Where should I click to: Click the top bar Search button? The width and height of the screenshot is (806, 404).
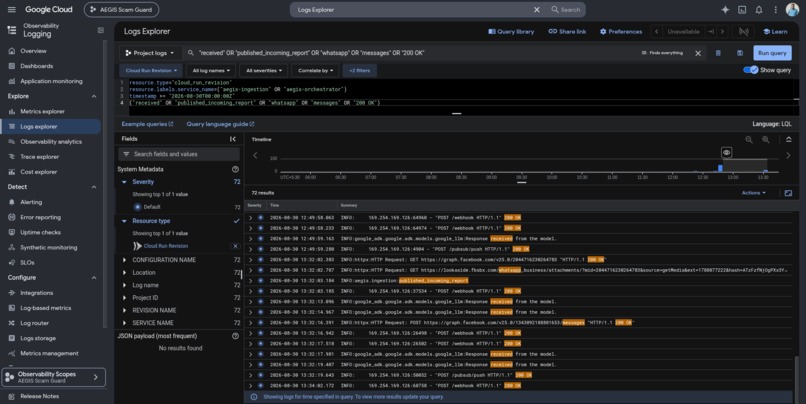565,10
